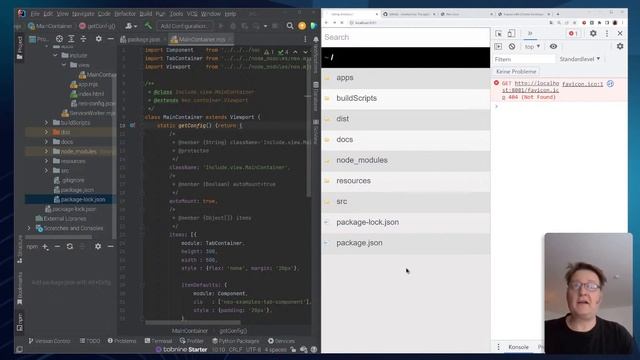Open the Project tool window side tab
640x360 pixels.
[x=20, y=48]
